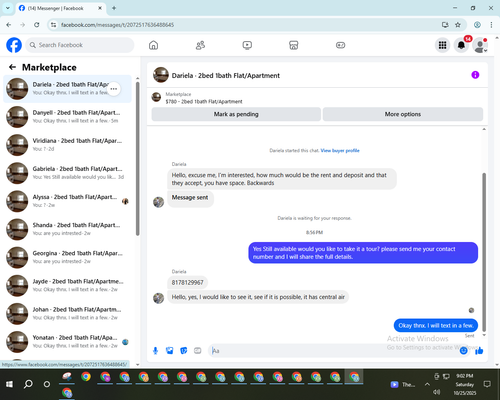The width and height of the screenshot is (500, 400).
Task: Click View buyer profile link
Action: click(340, 151)
